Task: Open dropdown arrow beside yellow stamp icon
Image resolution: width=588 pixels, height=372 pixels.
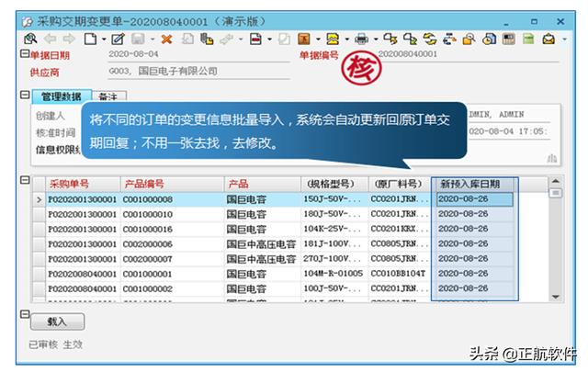Action: click(347, 39)
